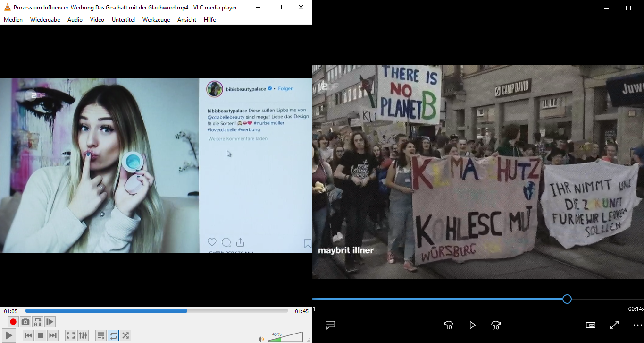
Task: Open subtitles and captions menu in right player
Action: coord(330,325)
